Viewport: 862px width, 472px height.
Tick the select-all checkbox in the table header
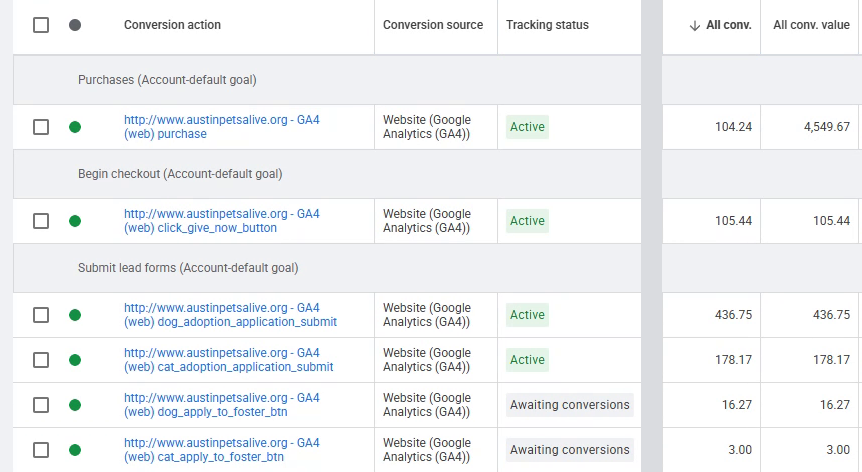[41, 25]
